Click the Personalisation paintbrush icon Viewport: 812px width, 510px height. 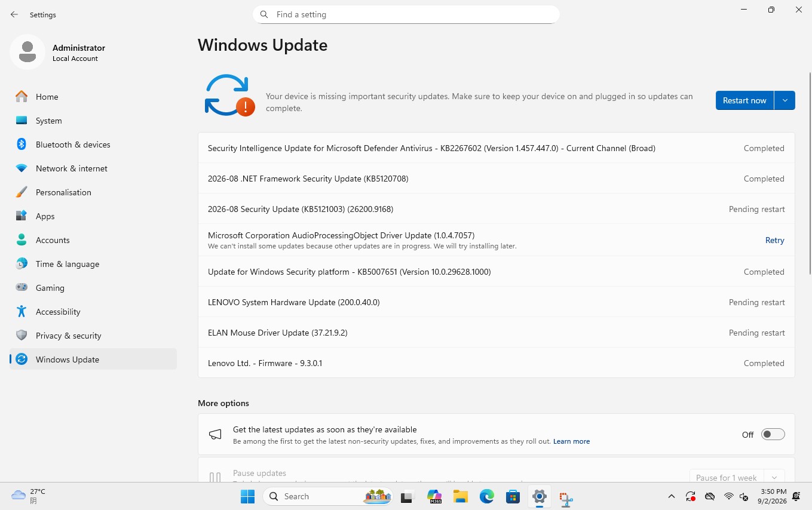tap(22, 192)
